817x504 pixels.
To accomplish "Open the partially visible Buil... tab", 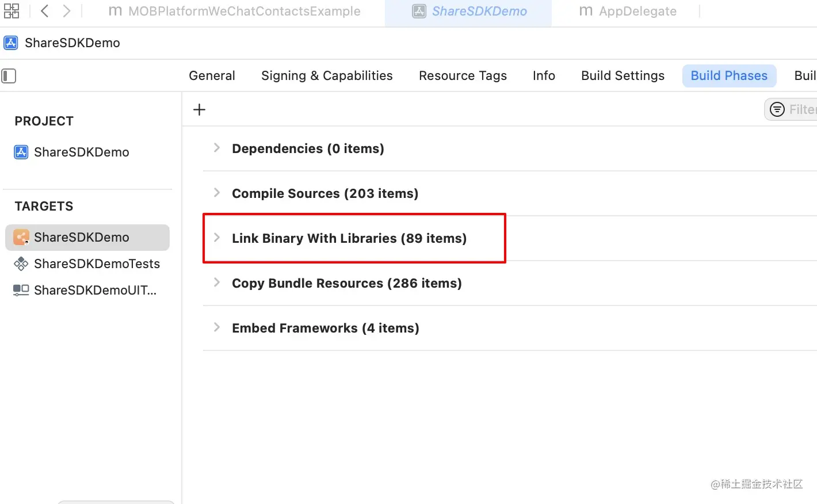I will [805, 76].
